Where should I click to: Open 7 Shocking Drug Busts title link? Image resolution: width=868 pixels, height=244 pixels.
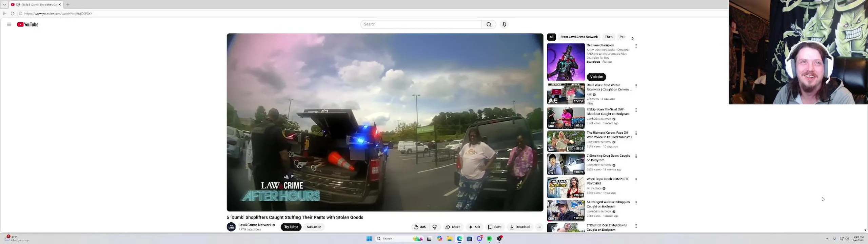click(608, 158)
